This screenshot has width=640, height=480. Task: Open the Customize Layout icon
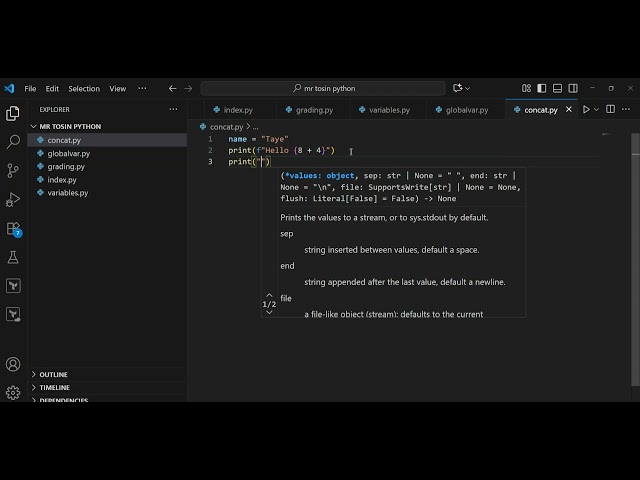pyautogui.click(x=526, y=88)
